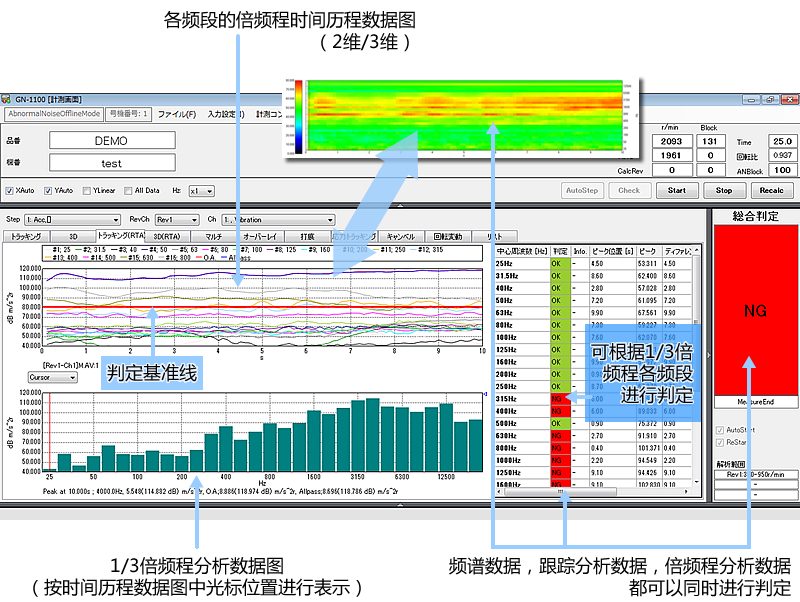Click the Start button
Image resolution: width=800 pixels, height=602 pixels.
(x=677, y=190)
